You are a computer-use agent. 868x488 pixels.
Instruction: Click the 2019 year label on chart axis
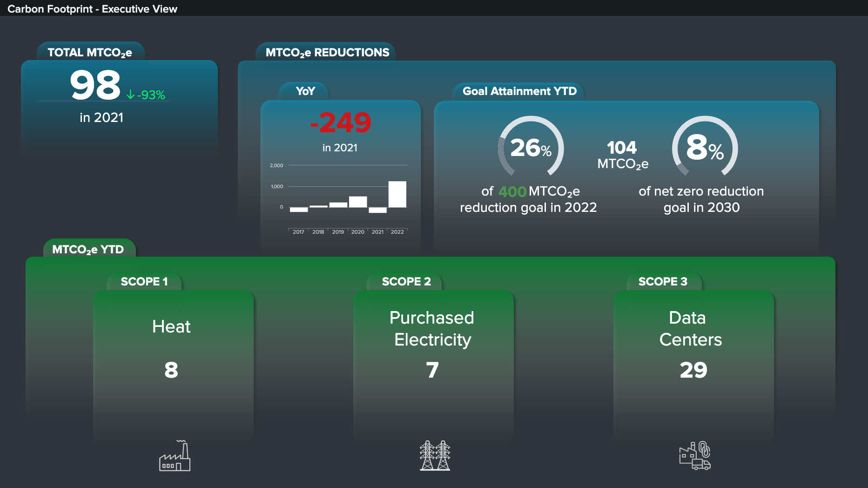point(338,232)
